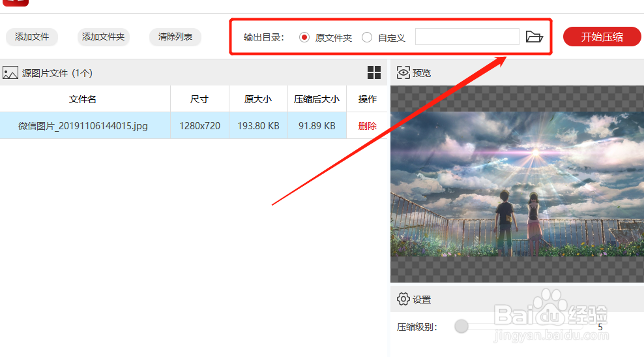Click the 设置 gear icon

pyautogui.click(x=403, y=299)
